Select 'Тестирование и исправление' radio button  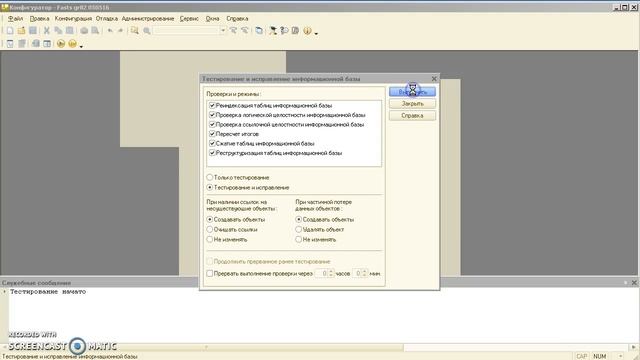(210, 187)
